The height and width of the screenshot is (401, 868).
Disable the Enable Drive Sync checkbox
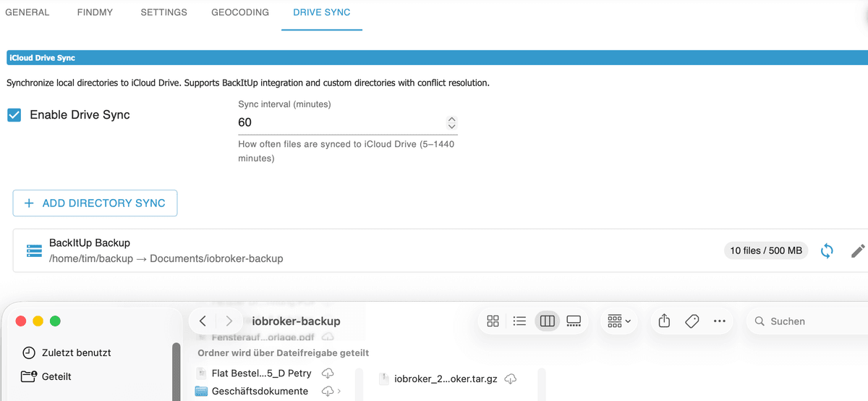click(14, 115)
